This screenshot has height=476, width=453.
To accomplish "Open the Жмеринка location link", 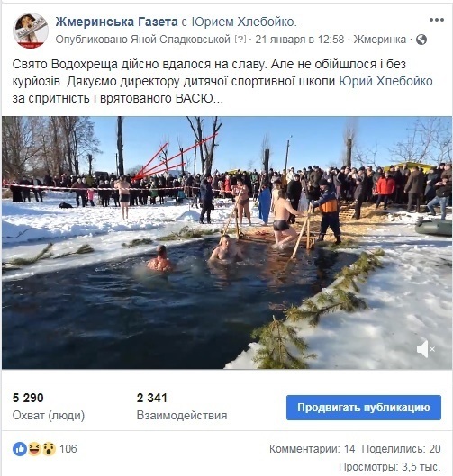I will tap(379, 40).
